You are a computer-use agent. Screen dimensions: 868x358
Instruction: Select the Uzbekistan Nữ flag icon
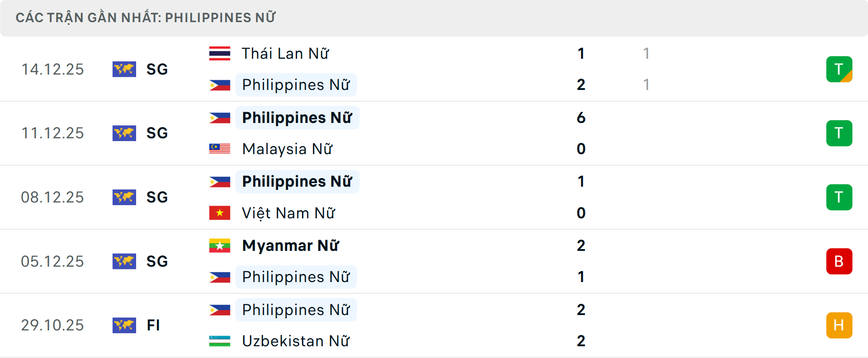(220, 341)
